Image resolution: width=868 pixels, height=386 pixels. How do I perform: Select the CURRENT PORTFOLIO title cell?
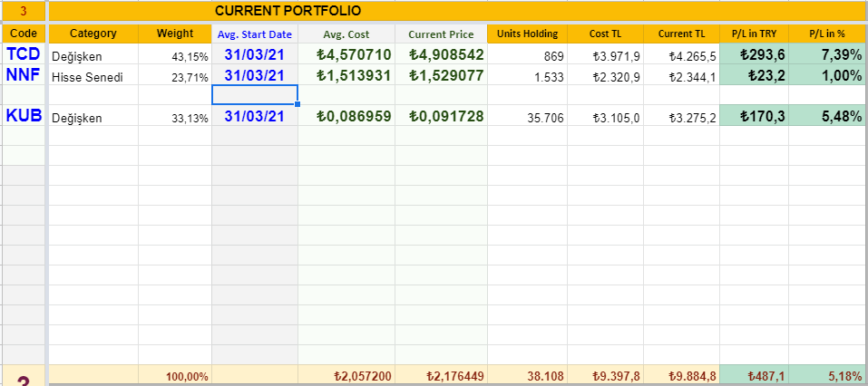pyautogui.click(x=458, y=11)
